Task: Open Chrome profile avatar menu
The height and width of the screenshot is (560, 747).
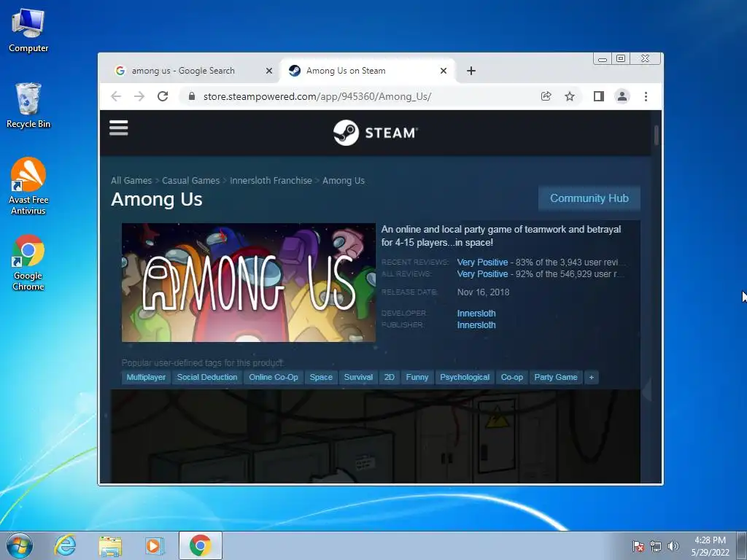Action: point(622,97)
